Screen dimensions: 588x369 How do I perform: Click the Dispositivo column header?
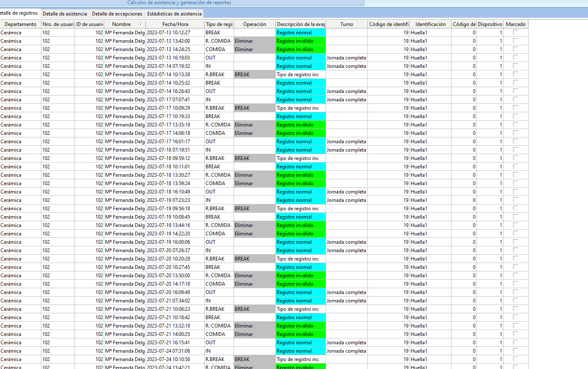490,24
